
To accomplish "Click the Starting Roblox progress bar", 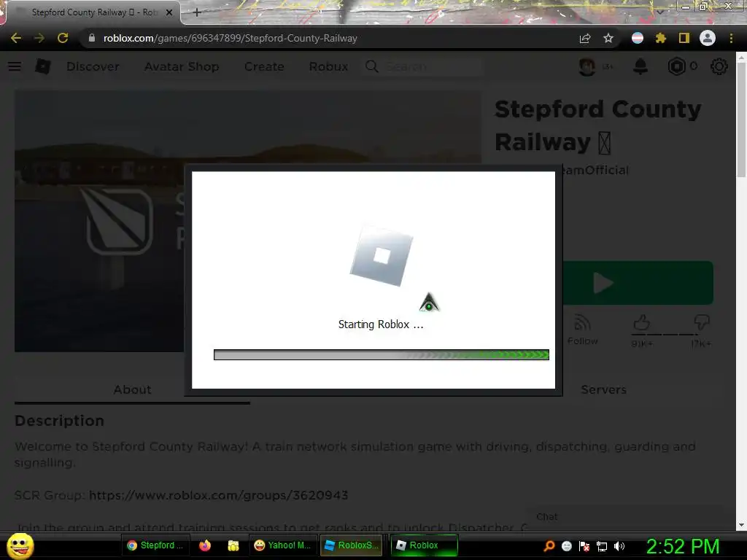I will [381, 355].
